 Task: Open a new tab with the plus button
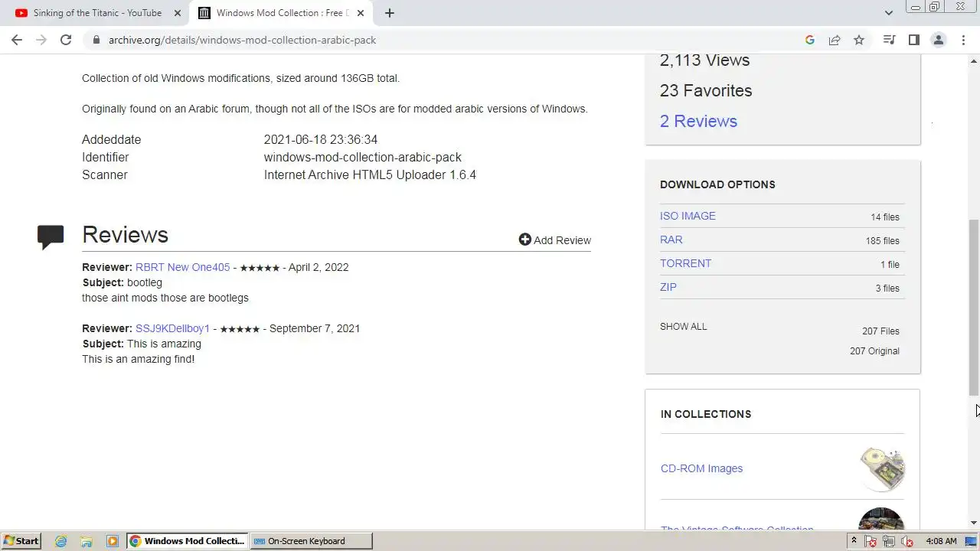389,13
